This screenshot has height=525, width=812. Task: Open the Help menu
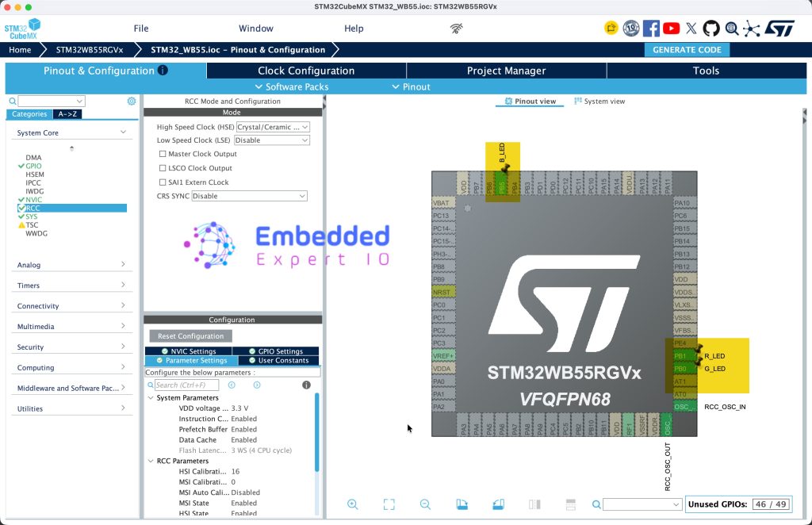pos(354,29)
